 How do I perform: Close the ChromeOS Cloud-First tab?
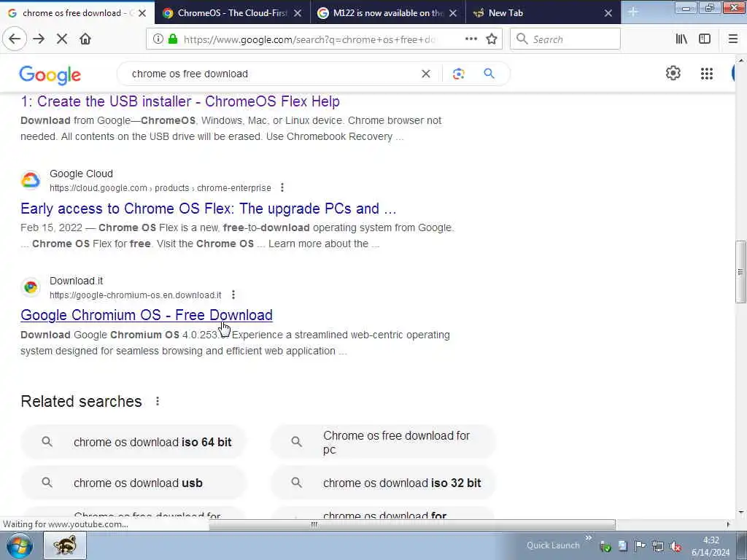(x=298, y=13)
